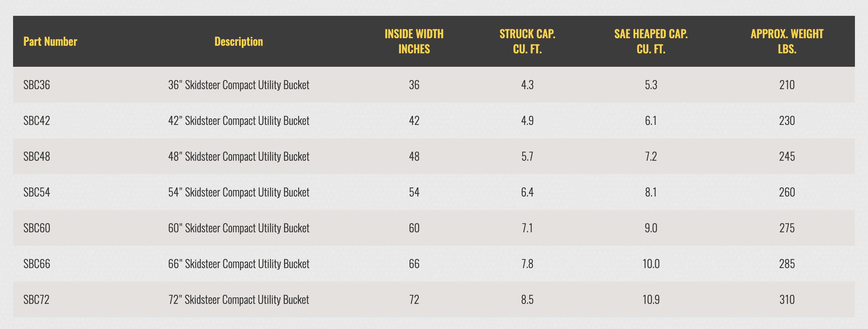Screen dimensions: 868x329
Task: Select the SBC42 part number cell
Action: coord(37,121)
